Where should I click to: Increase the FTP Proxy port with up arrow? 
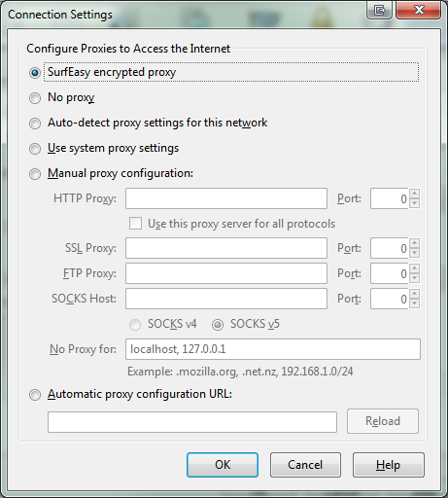point(415,268)
